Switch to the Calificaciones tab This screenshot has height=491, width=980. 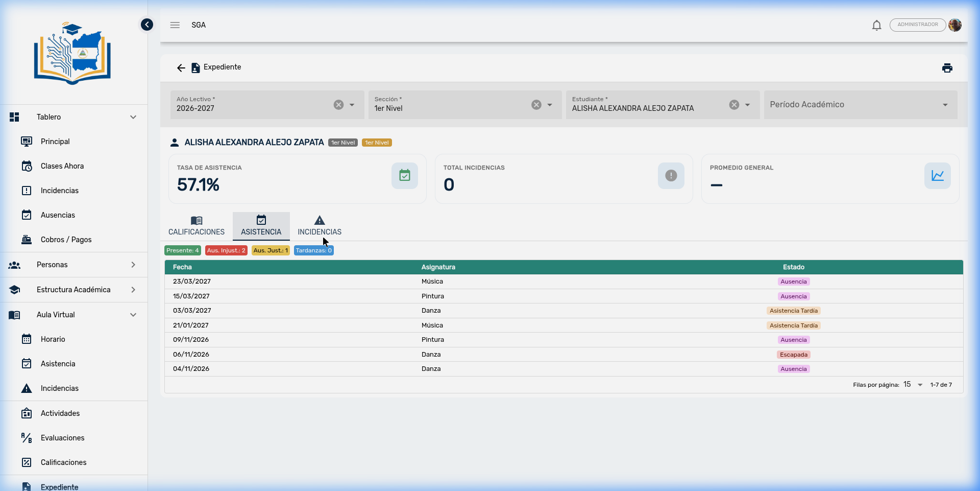coord(197,226)
